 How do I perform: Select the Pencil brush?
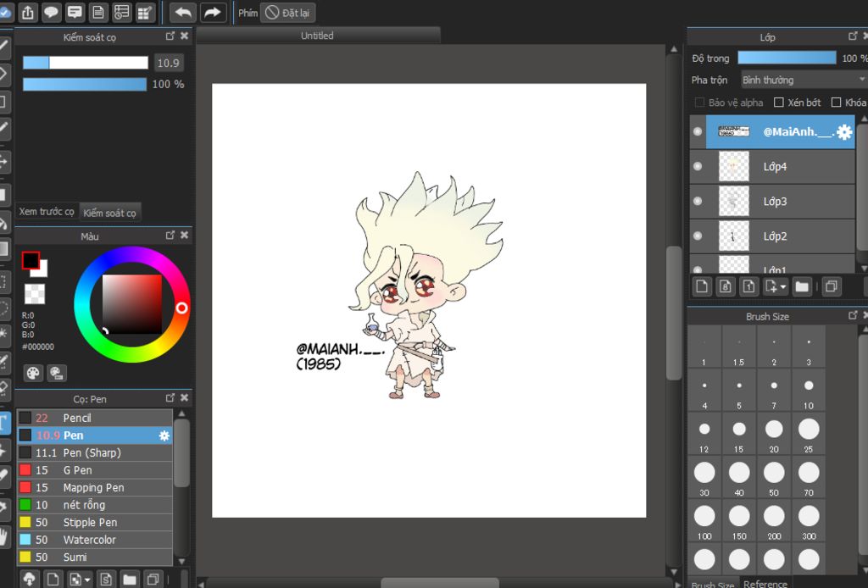pyautogui.click(x=95, y=418)
